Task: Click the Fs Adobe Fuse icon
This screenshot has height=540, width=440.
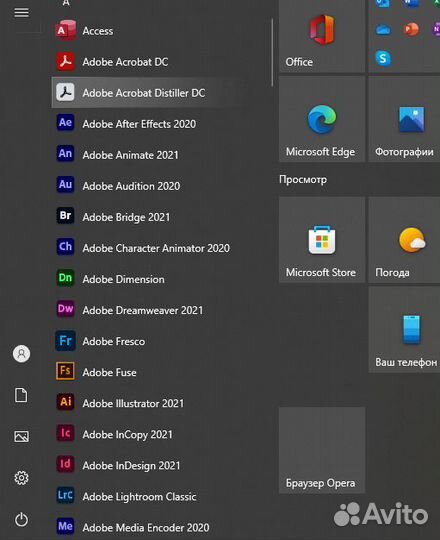Action: pyautogui.click(x=65, y=371)
